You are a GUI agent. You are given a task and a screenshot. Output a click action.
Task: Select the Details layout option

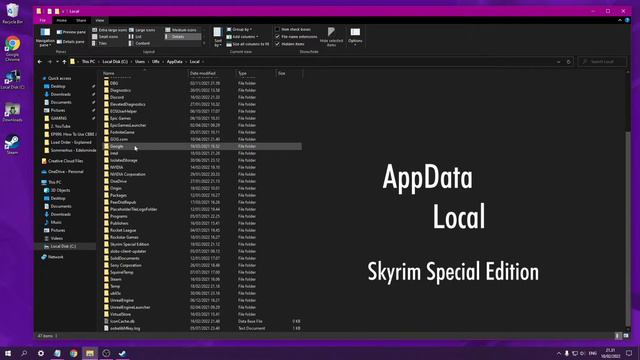(183, 37)
